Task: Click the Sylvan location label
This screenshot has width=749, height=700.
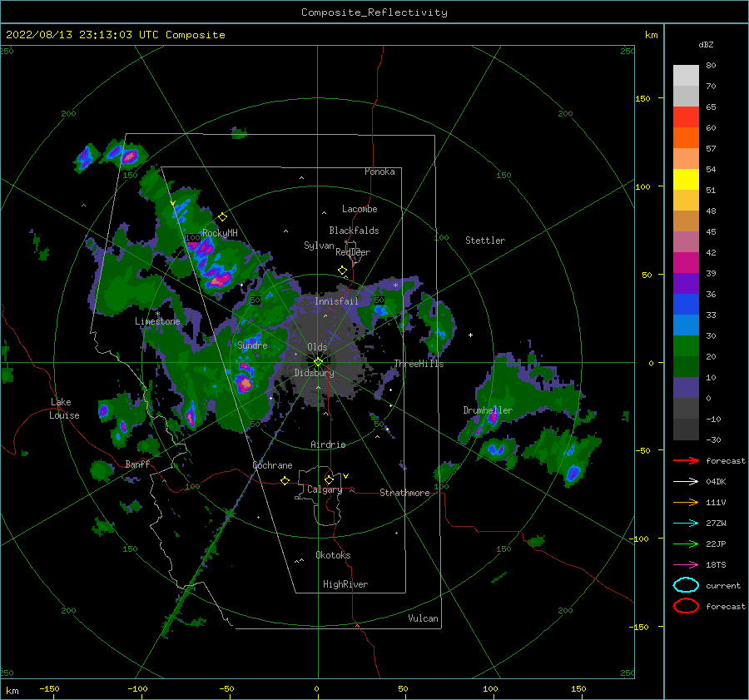Action: coord(319,246)
